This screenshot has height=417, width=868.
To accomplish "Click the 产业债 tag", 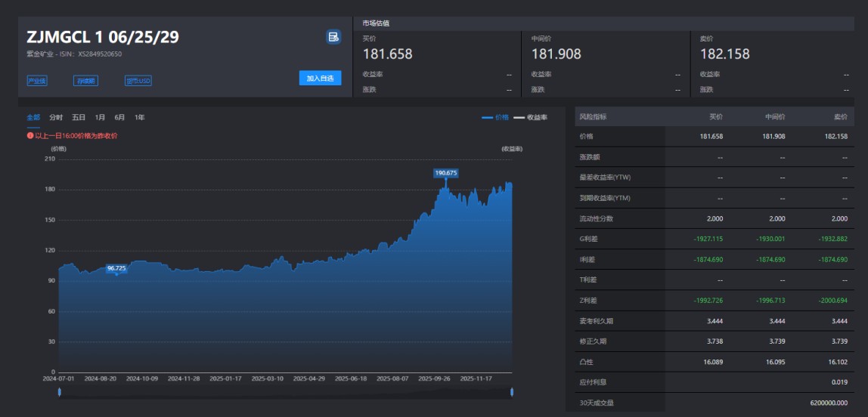I will (x=36, y=81).
